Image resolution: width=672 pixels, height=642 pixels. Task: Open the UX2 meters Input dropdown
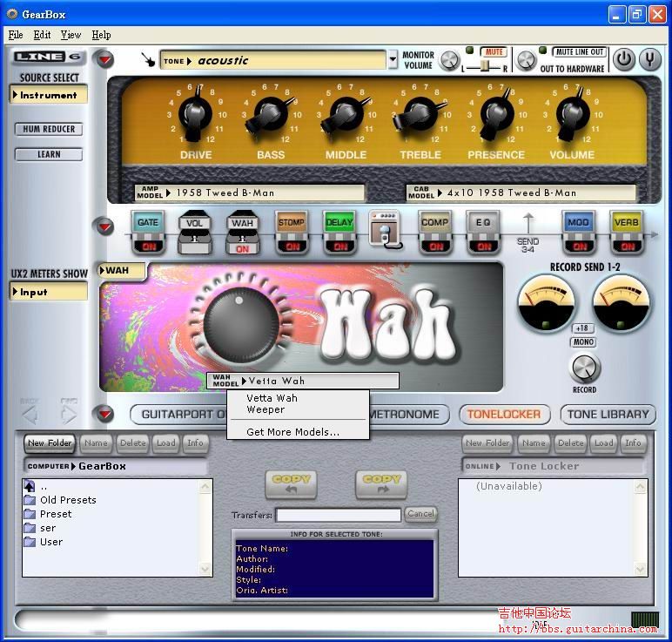point(49,292)
